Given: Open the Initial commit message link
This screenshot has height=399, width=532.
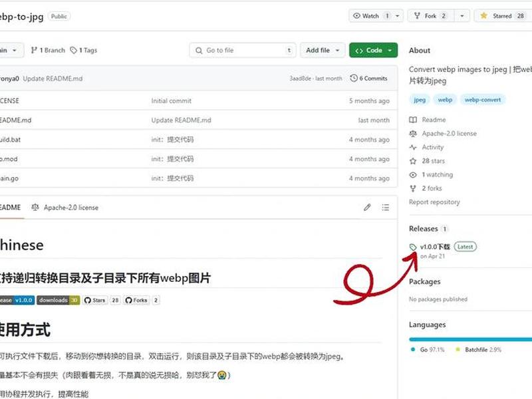Looking at the screenshot, I should [x=172, y=101].
